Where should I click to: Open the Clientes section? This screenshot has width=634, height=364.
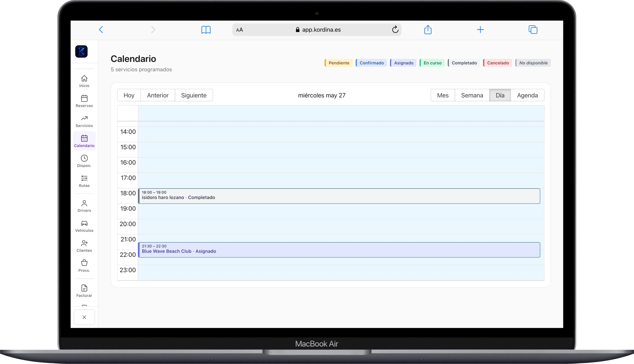click(84, 246)
